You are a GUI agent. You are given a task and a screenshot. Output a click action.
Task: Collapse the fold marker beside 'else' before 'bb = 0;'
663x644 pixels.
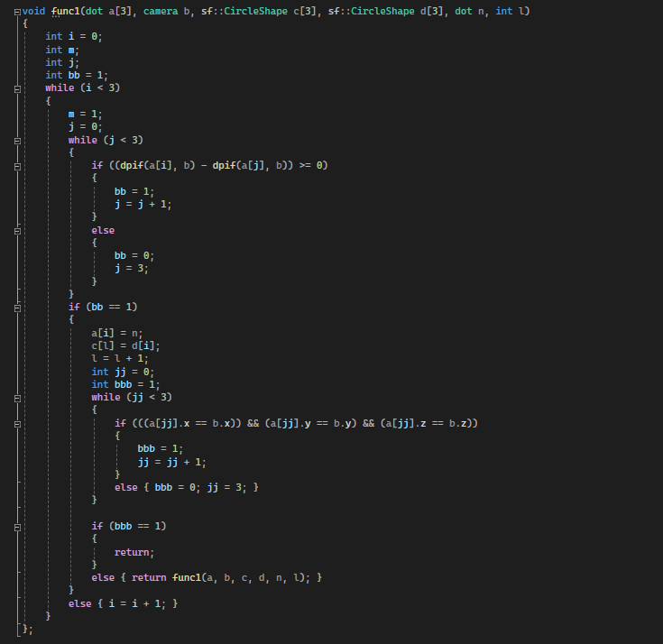[17, 231]
